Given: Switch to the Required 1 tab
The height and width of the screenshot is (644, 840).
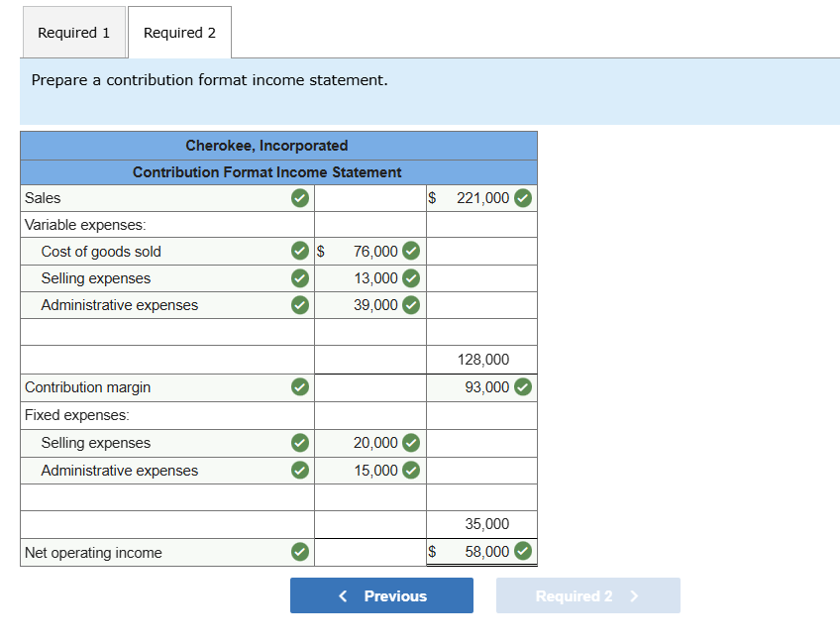Looking at the screenshot, I should click(73, 33).
